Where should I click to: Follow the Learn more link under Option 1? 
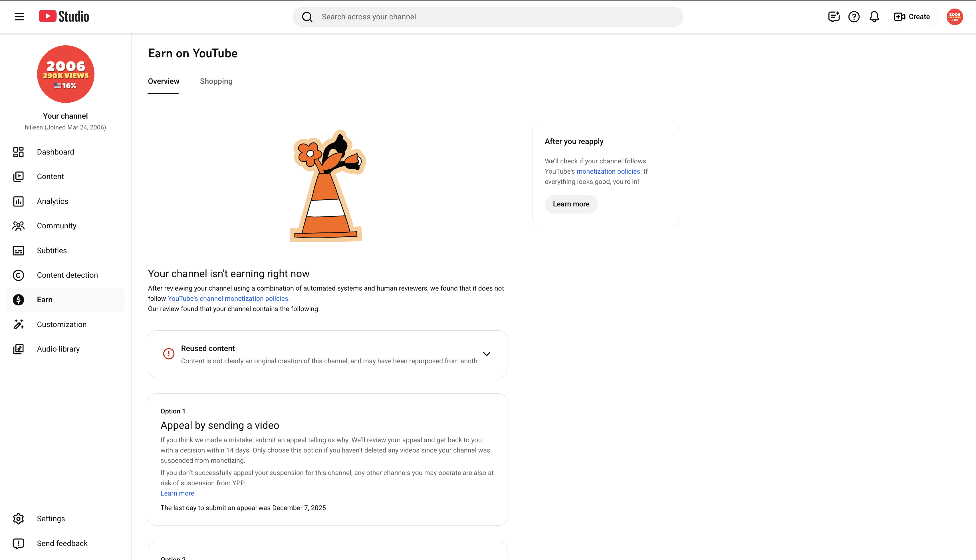click(178, 494)
